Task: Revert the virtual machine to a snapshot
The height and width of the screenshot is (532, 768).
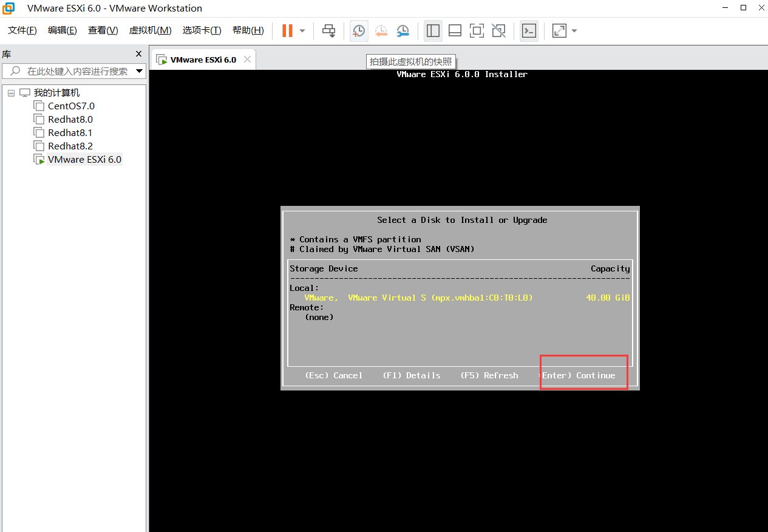Action: (381, 30)
